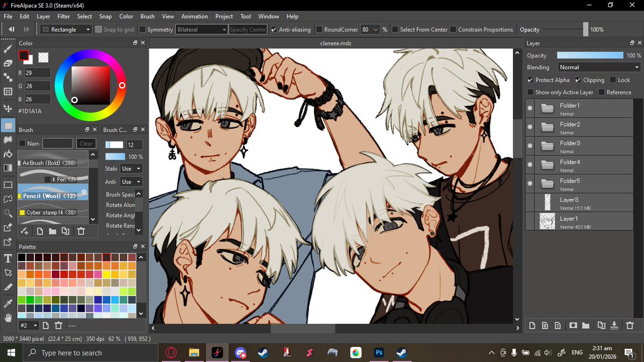The width and height of the screenshot is (644, 362).
Task: Open File Explorer from the taskbar
Action: coord(194,353)
